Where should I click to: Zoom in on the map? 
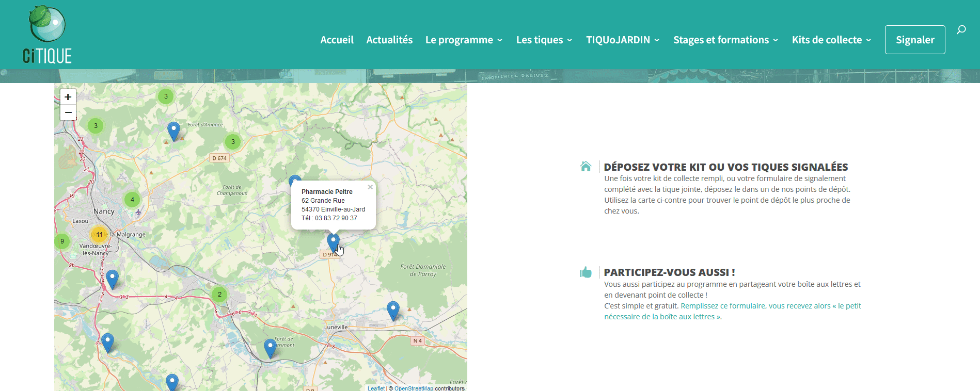(68, 97)
